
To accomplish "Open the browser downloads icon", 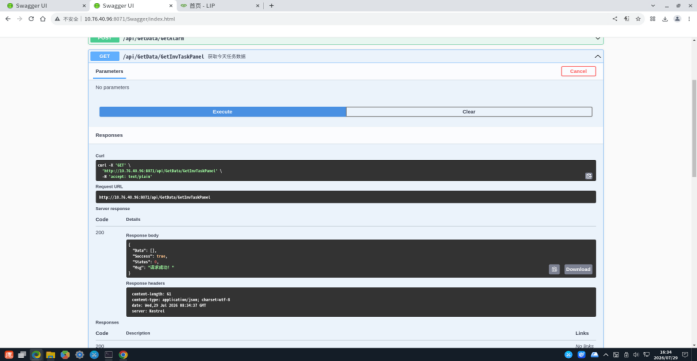I will click(665, 19).
